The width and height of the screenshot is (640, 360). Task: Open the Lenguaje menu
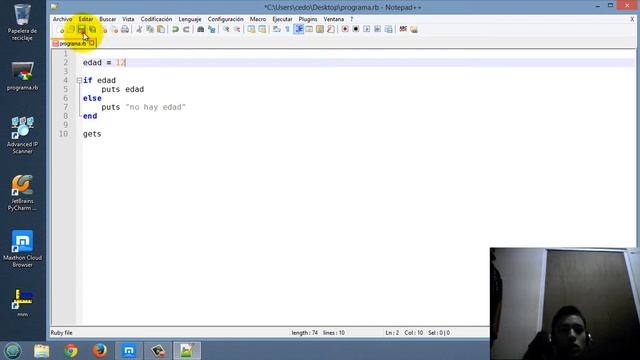[190, 19]
